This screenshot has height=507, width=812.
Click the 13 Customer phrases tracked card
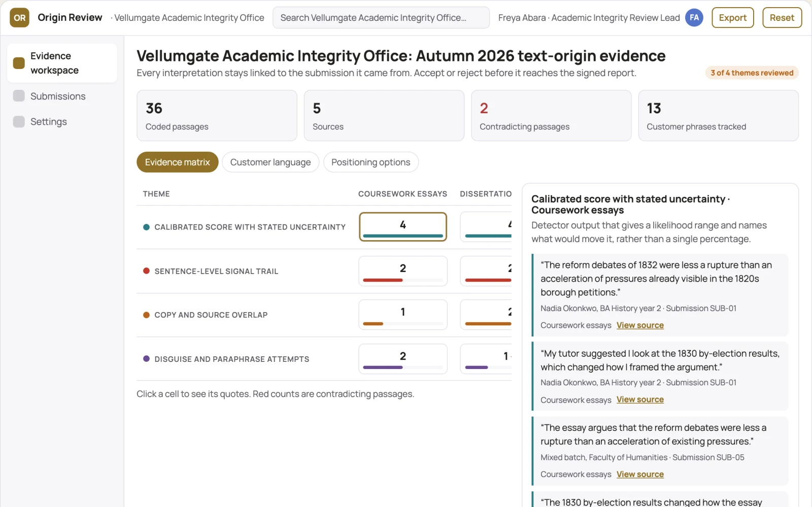click(719, 116)
